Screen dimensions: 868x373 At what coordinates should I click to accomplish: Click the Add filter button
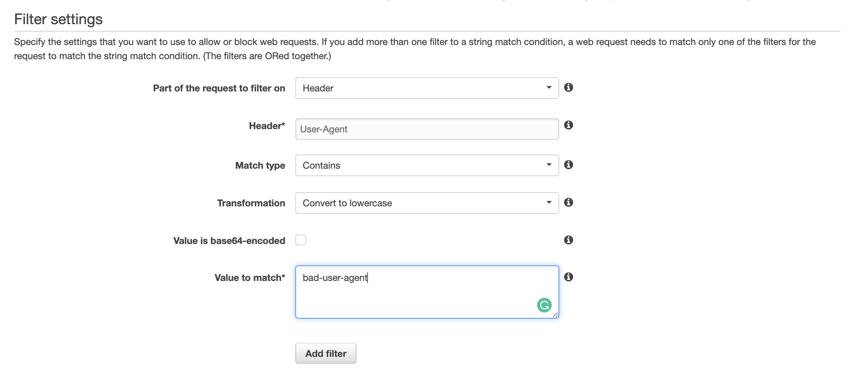pos(326,354)
